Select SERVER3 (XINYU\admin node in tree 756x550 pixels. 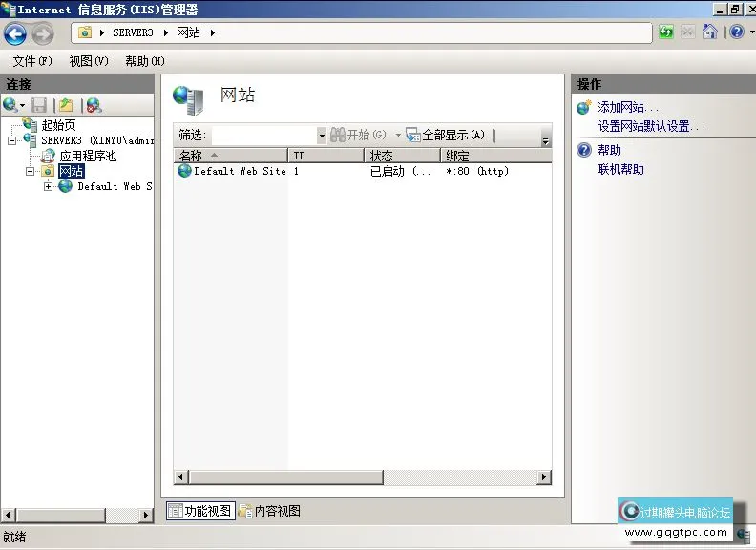[97, 140]
